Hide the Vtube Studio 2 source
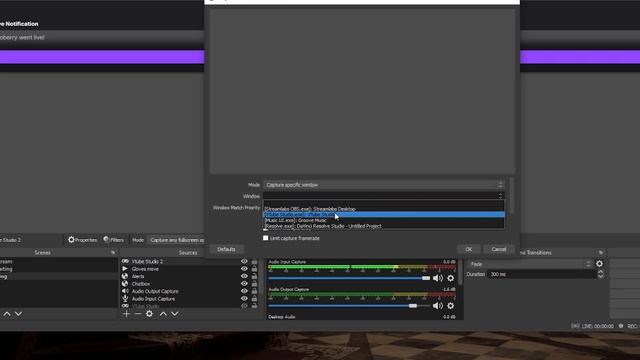Screen dimensions: 640x360 244,261
